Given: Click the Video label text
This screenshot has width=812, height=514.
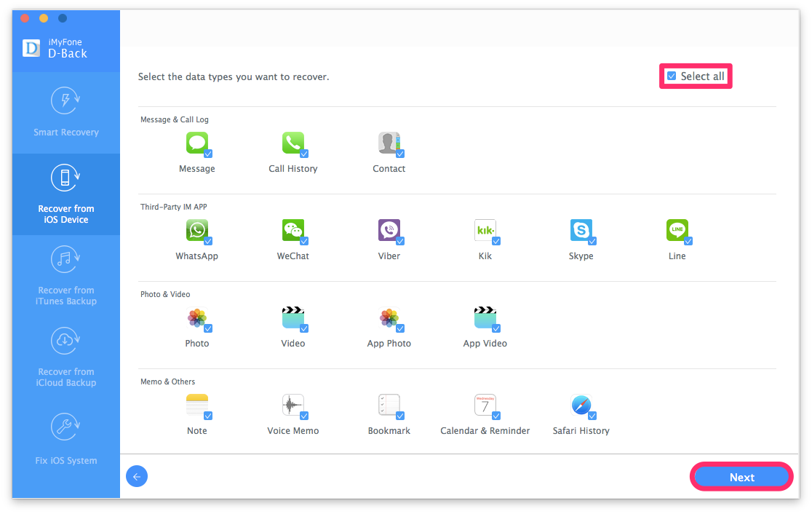Looking at the screenshot, I should pos(293,344).
